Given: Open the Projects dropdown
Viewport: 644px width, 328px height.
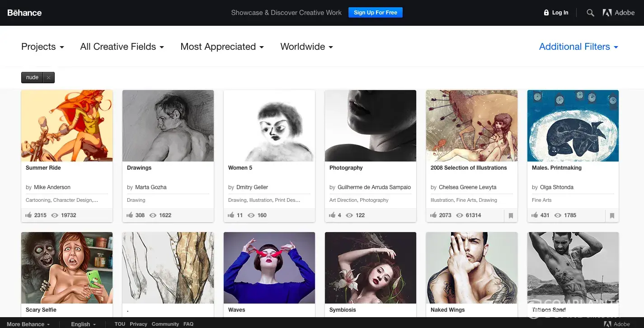Looking at the screenshot, I should tap(42, 47).
